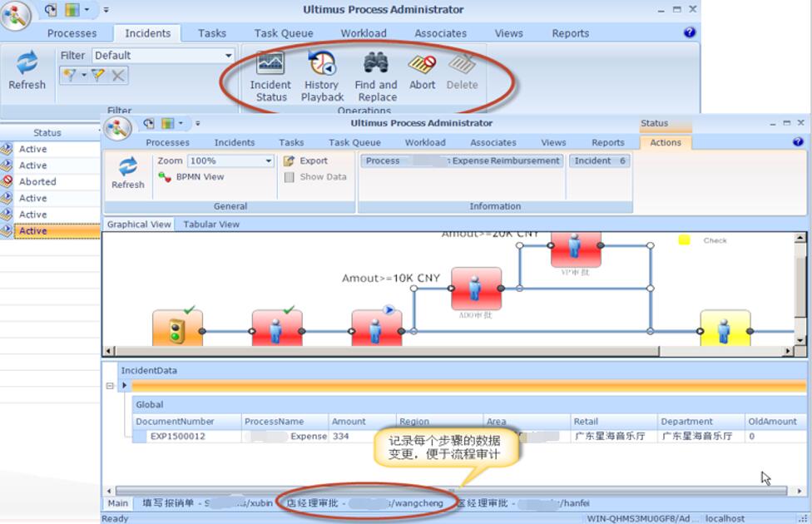Image resolution: width=812 pixels, height=524 pixels.
Task: Select the Aborted status row
Action: click(50, 182)
